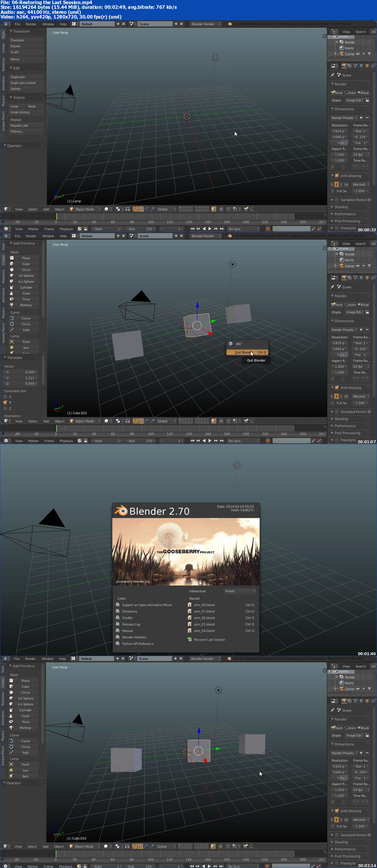This screenshot has height=868, width=377.
Task: Open arm_08.blend file icon in Recent list
Action: (190, 605)
